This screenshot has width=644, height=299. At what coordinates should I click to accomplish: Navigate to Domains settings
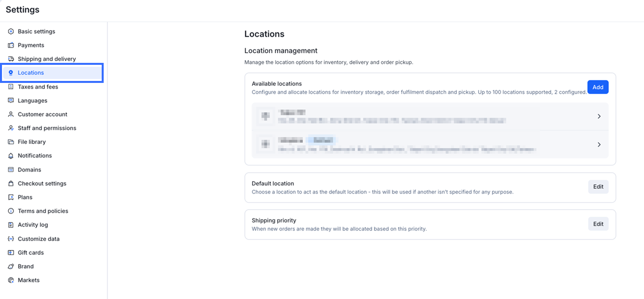coord(29,170)
